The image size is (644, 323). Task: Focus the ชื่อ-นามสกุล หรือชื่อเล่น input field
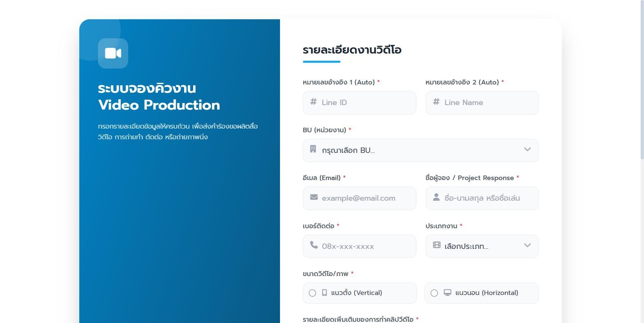tap(482, 198)
